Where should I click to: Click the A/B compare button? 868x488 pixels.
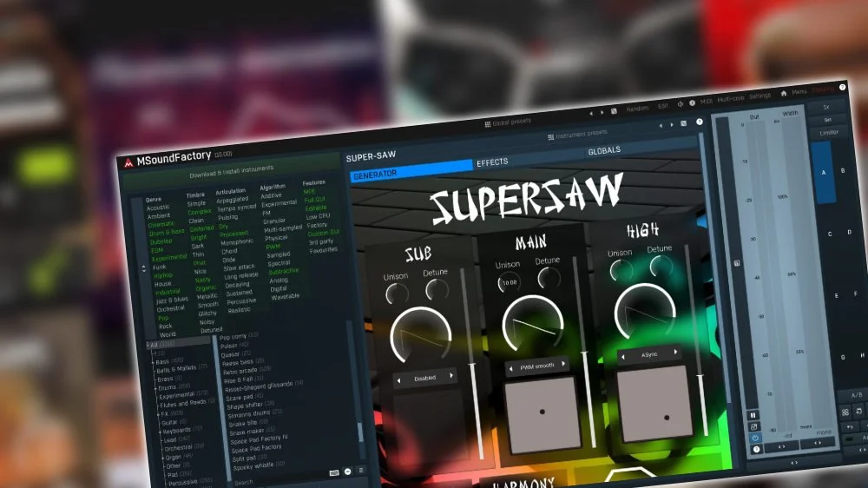857,395
